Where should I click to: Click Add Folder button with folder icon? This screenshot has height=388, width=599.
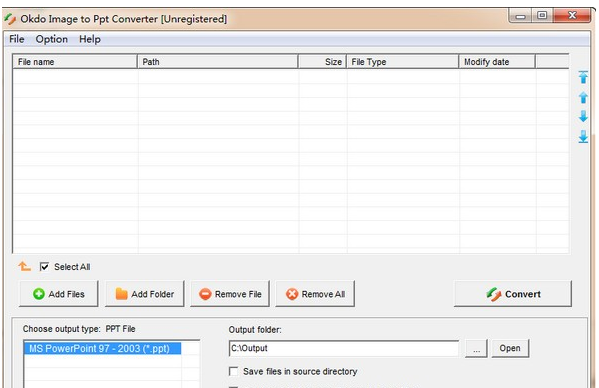(x=144, y=294)
